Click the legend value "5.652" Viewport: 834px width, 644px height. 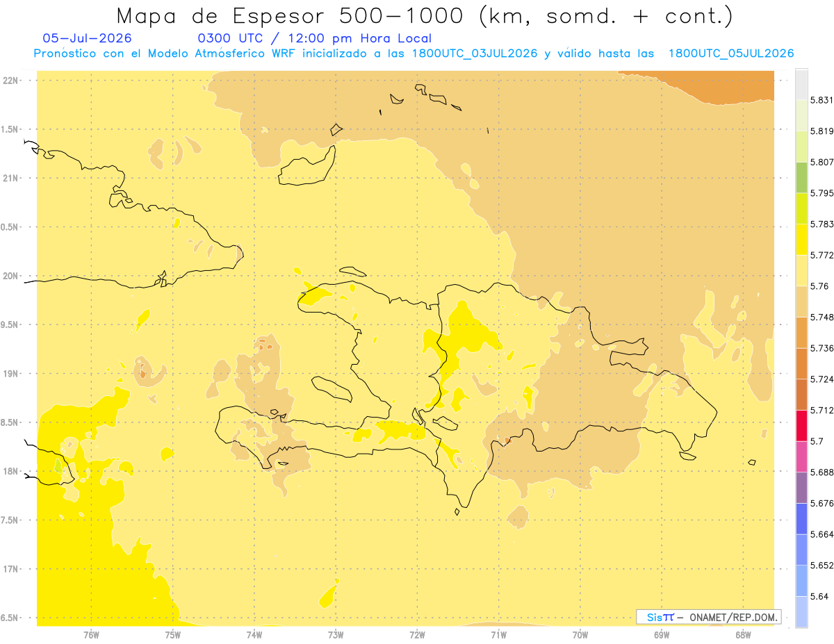[821, 565]
